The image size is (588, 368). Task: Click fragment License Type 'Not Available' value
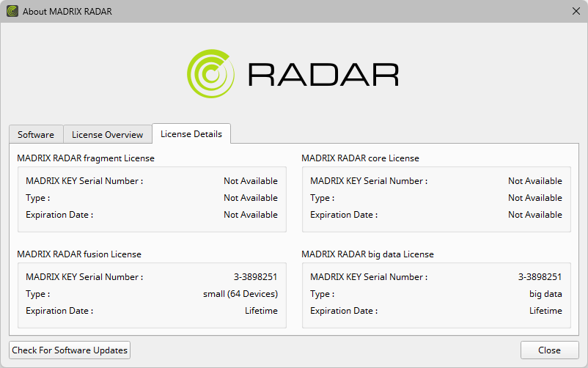(x=251, y=198)
